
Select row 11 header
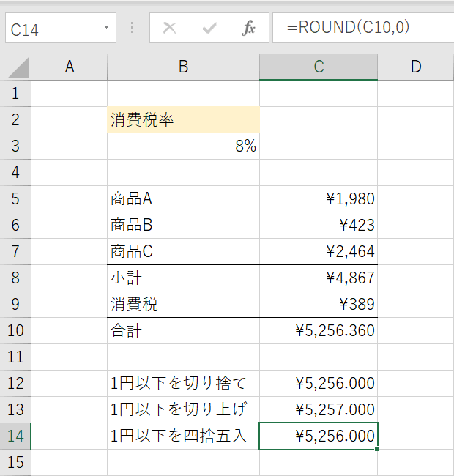[x=15, y=357]
